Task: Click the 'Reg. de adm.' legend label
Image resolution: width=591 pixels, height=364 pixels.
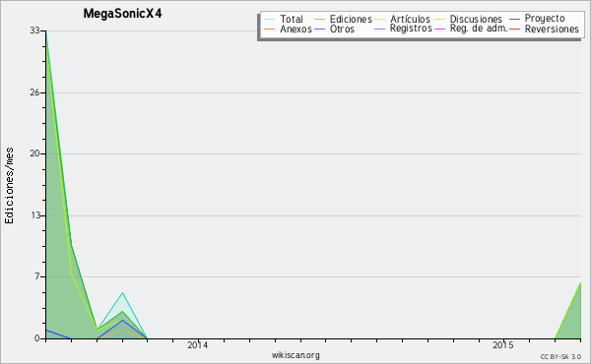Action: tap(479, 29)
